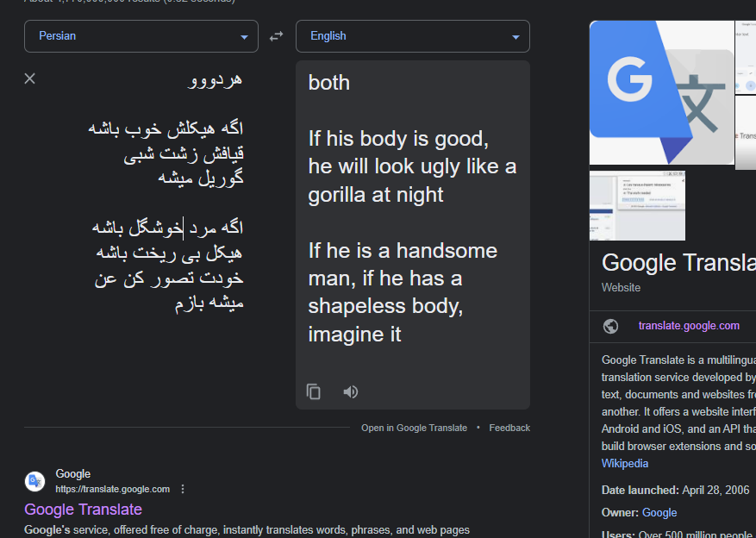756x538 pixels.
Task: Click the Google Translate favicon in the result
Action: pos(34,481)
